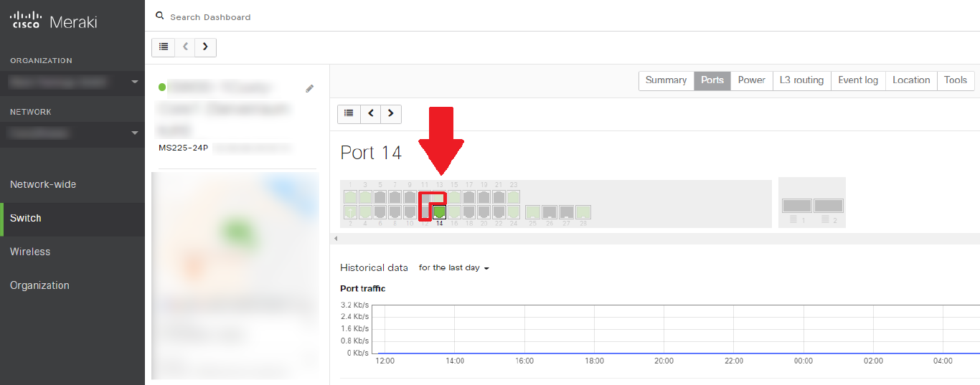Open the Network selector dropdown

coord(72,133)
